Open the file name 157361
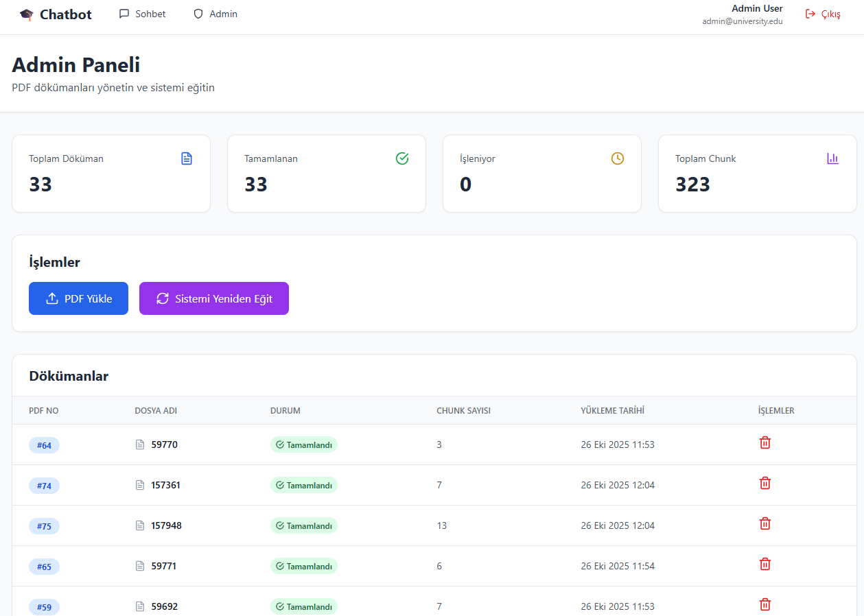Viewport: 864px width, 616px height. [166, 485]
